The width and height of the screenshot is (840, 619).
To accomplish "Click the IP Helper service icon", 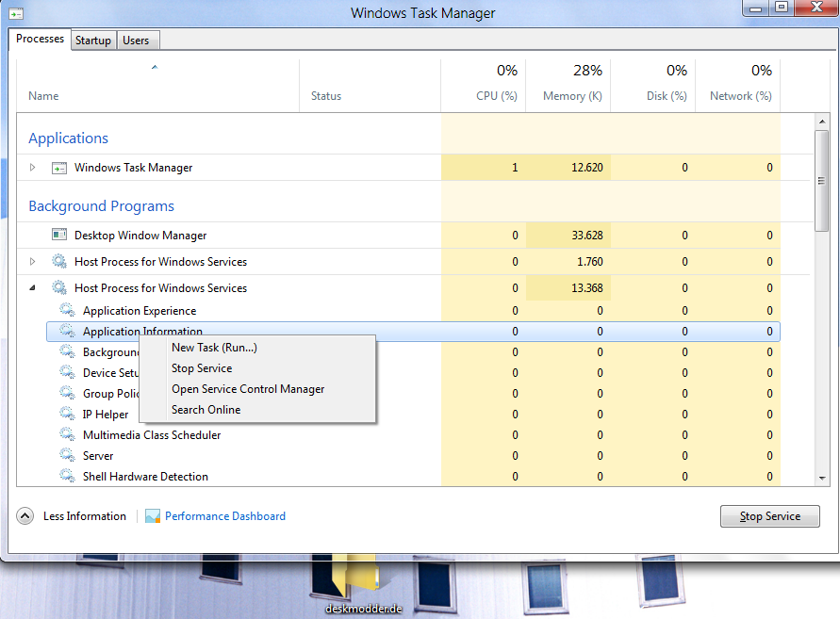I will 67,414.
